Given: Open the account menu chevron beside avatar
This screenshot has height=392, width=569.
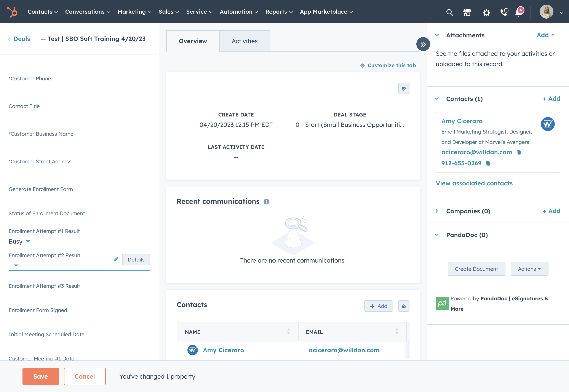Looking at the screenshot, I should tap(561, 13).
